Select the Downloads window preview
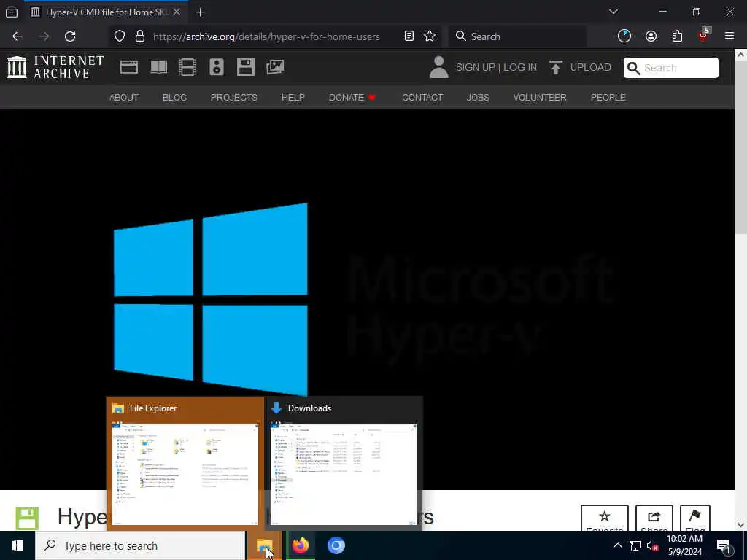Screen dimensions: 747x560 pos(344,463)
